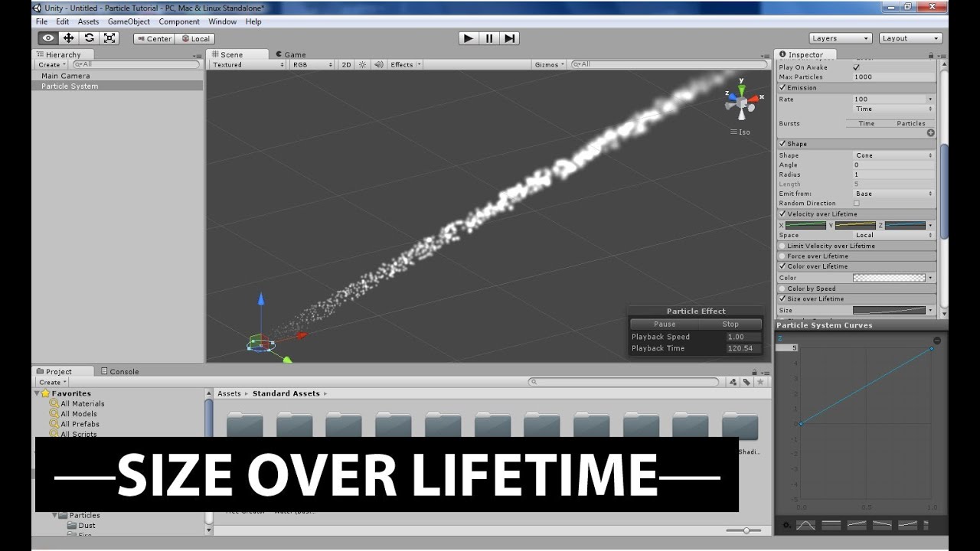Apply the bell-shaped curve preset

pyautogui.click(x=805, y=525)
